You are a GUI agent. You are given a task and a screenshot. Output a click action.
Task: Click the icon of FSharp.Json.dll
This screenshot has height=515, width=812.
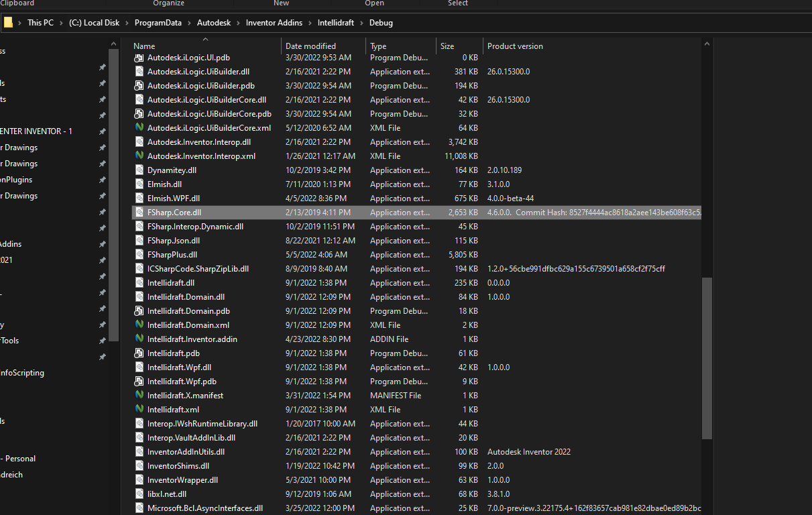[139, 241]
